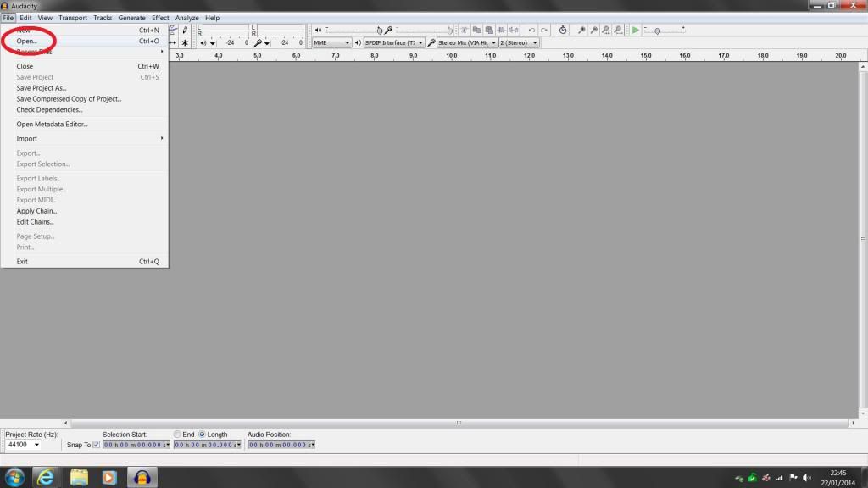Choose Open Metadata Editor...

(84, 124)
